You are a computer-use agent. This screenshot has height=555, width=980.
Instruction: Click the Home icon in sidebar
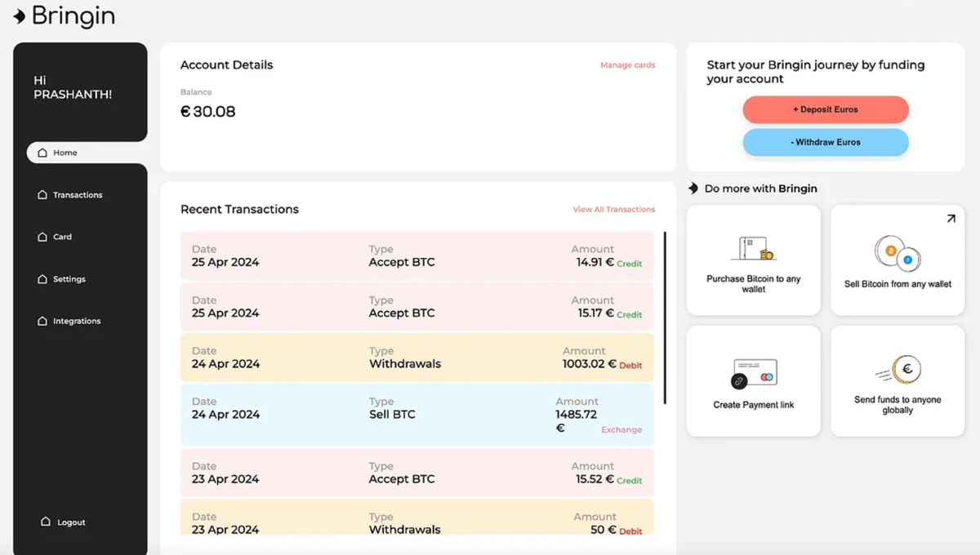[42, 153]
